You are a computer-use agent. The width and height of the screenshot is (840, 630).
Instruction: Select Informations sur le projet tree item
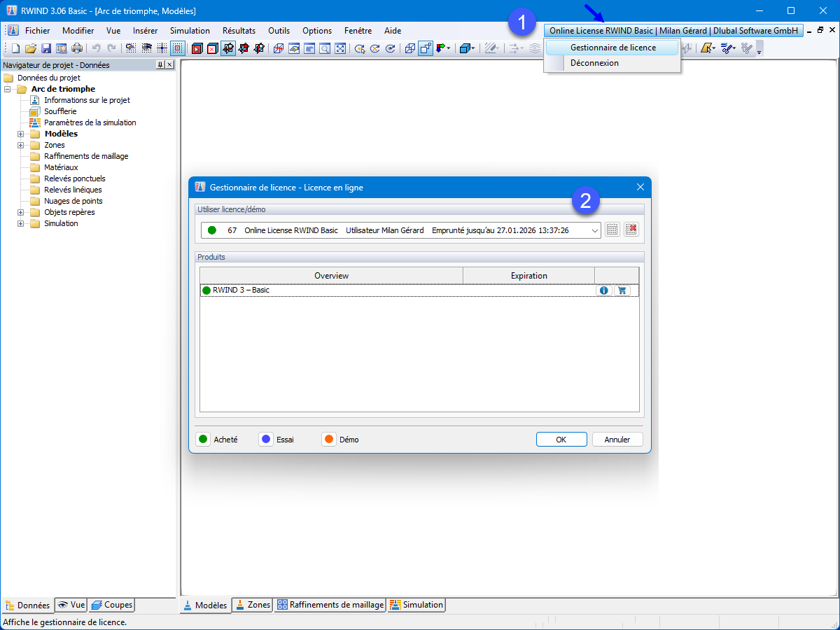click(x=87, y=100)
